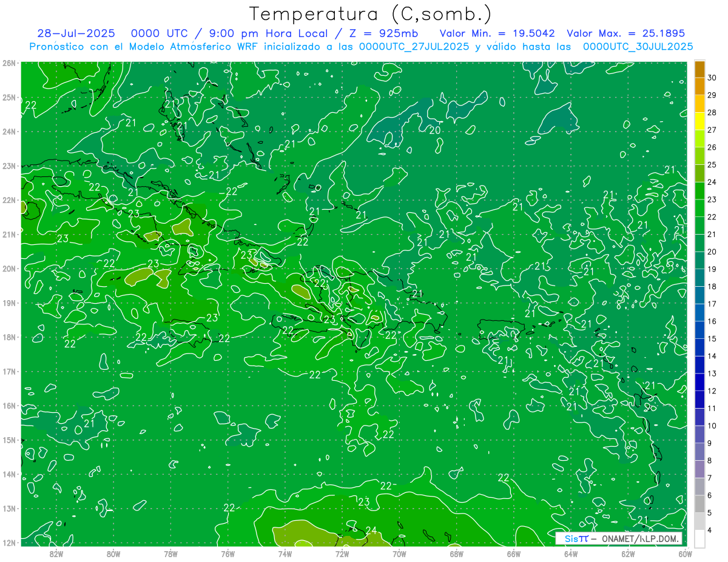The image size is (728, 562).
Task: Click the latitude axis label "23N"
Action: pos(9,166)
